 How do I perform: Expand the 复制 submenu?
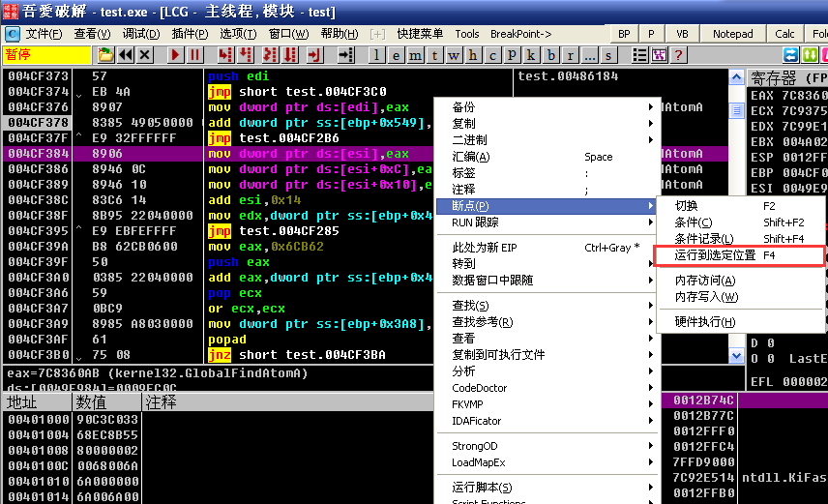547,124
